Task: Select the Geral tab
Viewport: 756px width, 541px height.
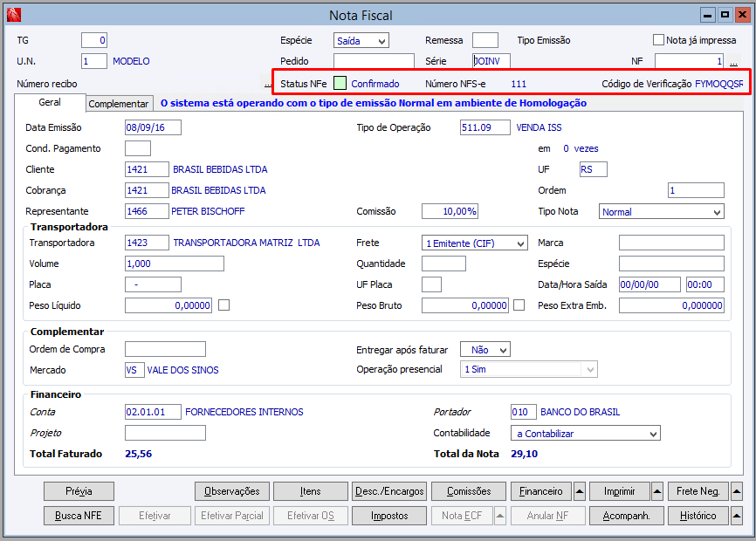Action: point(50,103)
